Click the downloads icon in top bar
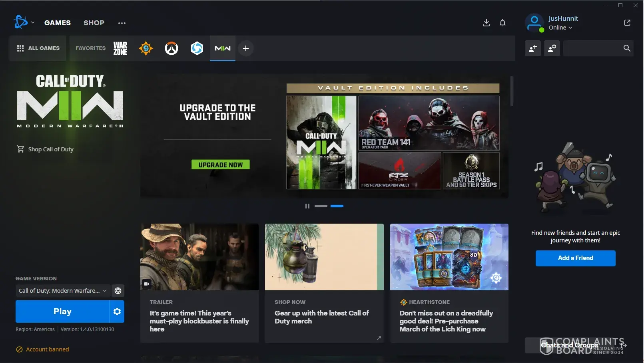The image size is (644, 363). point(486,23)
